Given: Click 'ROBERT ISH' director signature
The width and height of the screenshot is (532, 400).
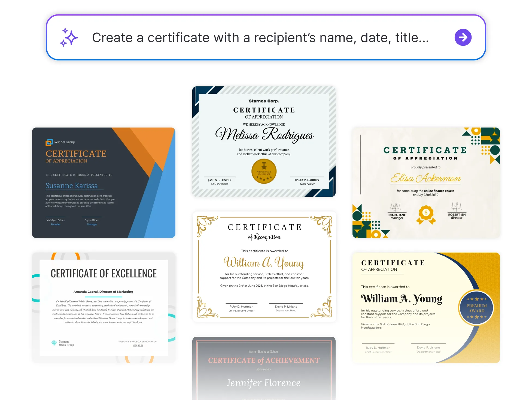Looking at the screenshot, I should pyautogui.click(x=457, y=215).
